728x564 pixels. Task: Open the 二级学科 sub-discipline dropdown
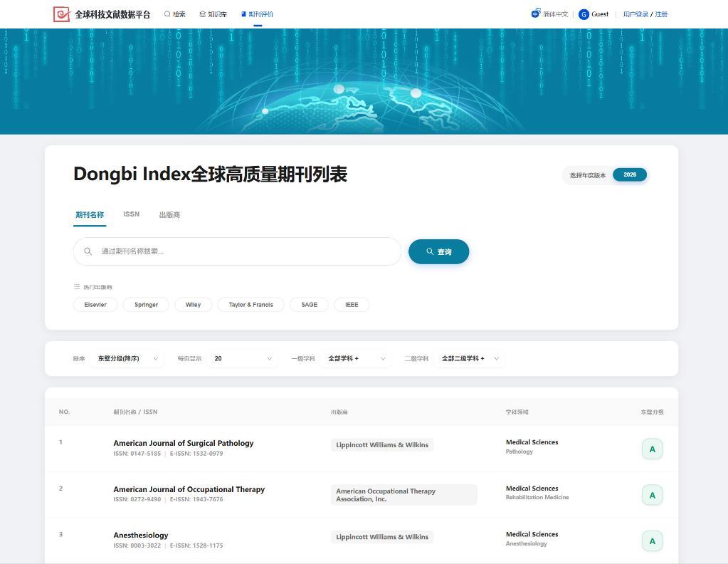(x=470, y=359)
